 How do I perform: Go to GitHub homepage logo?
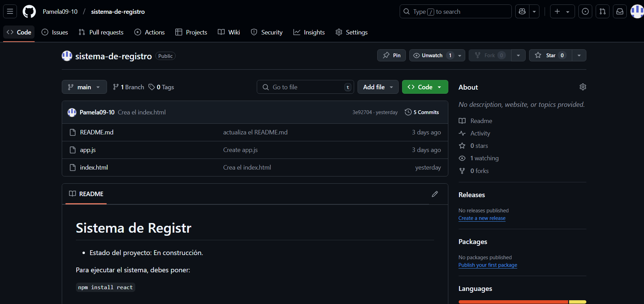[x=29, y=11]
